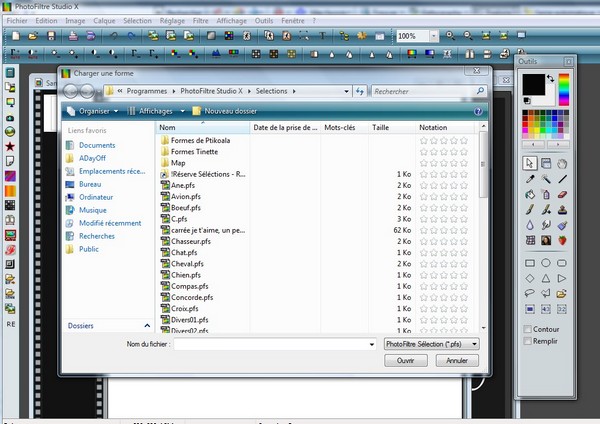
Task: Click the Nouveau dossier button
Action: click(225, 111)
